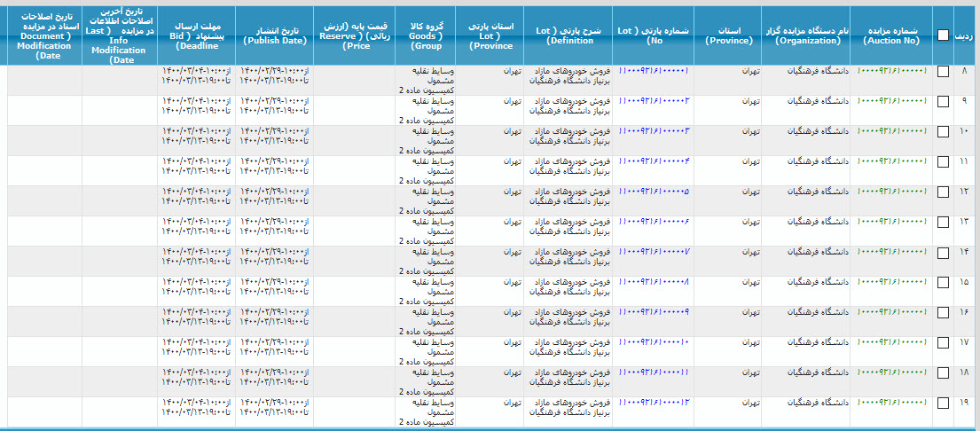Open the green auction number in row ۱۵

[891, 282]
